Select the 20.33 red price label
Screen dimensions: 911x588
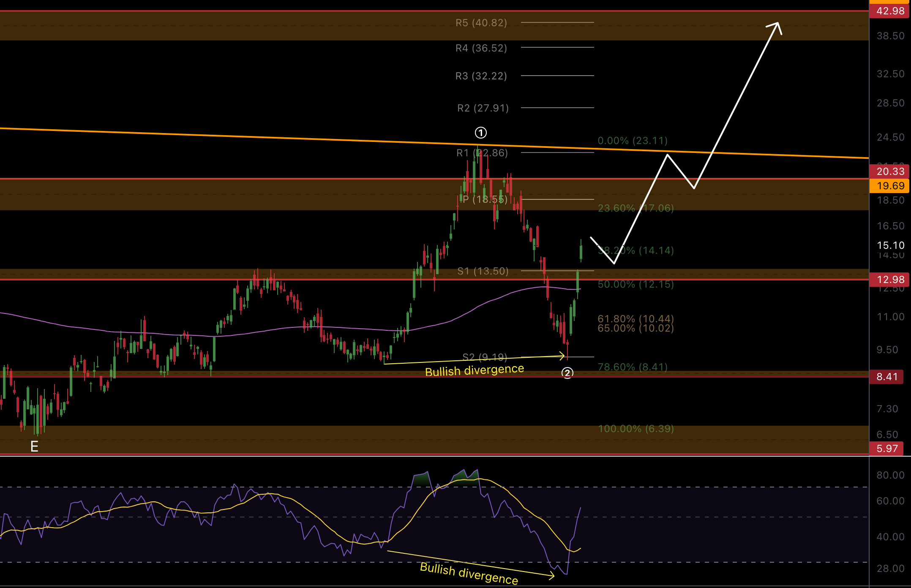(x=890, y=171)
